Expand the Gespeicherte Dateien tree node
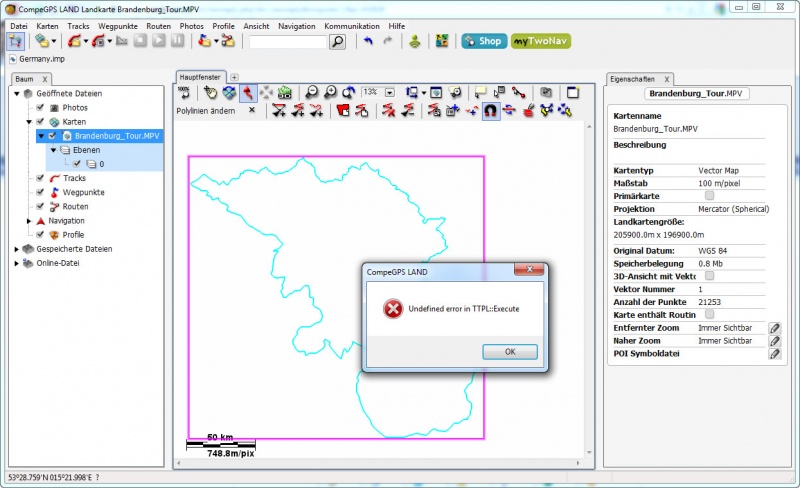Viewport: 800px width, 488px height. [x=17, y=249]
